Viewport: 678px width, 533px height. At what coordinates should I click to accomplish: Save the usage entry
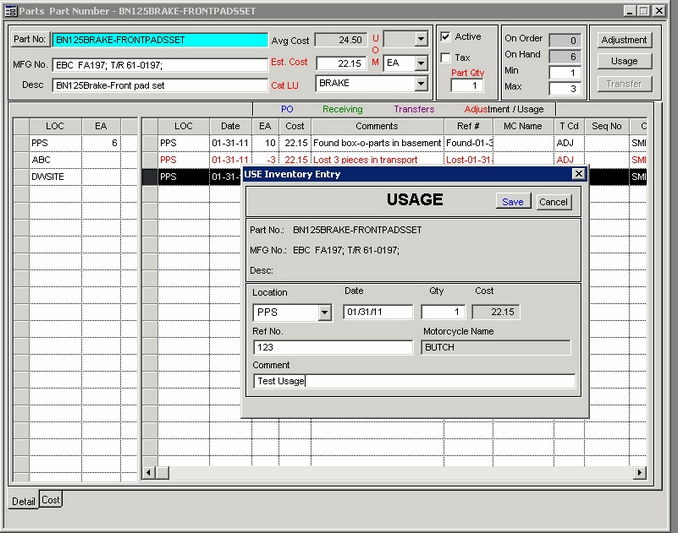[x=513, y=202]
